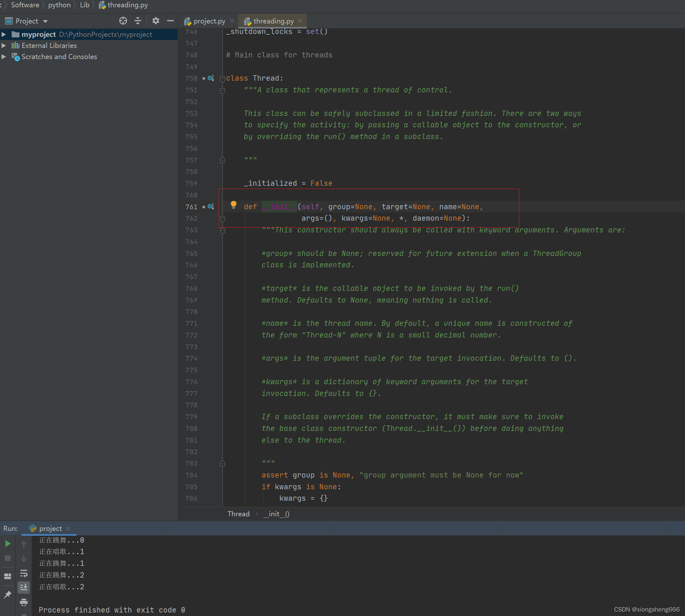Click the print output icon
Screen dimensions: 685x616
pos(24,602)
